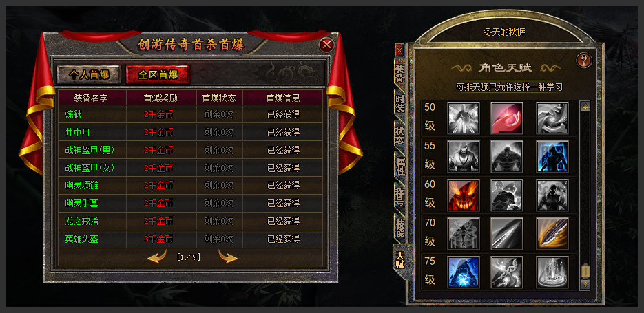Open the 装备 side tab

pos(399,73)
